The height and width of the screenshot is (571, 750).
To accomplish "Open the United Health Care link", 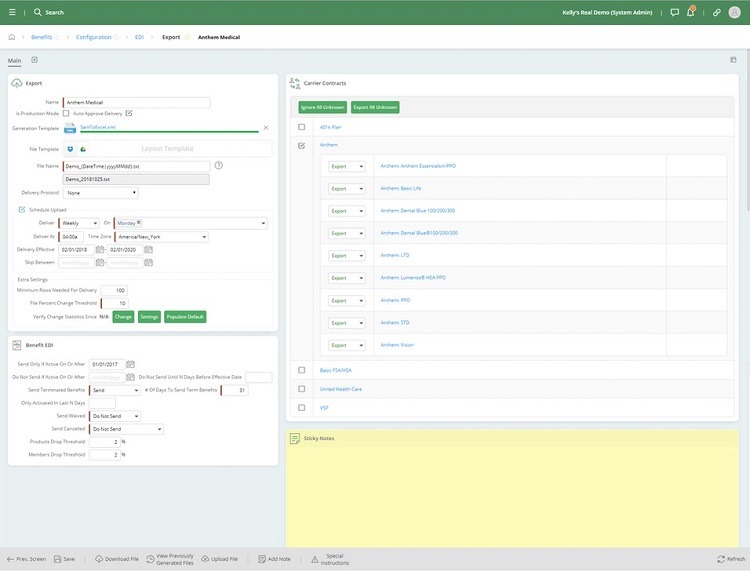I will coord(341,389).
